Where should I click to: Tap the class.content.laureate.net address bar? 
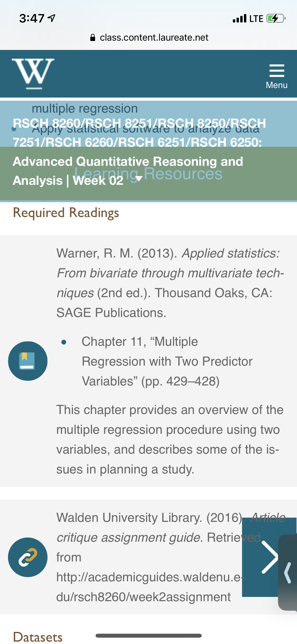pos(149,38)
